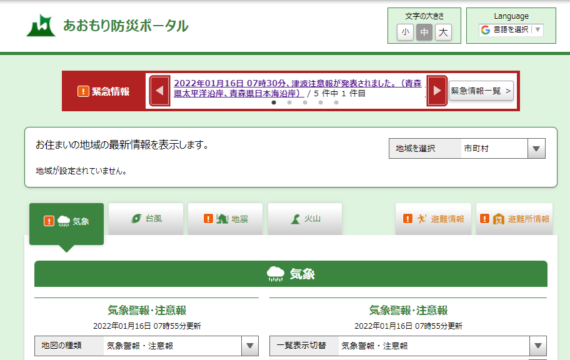
Task: Click the running person evacuation icon
Action: pos(422,219)
